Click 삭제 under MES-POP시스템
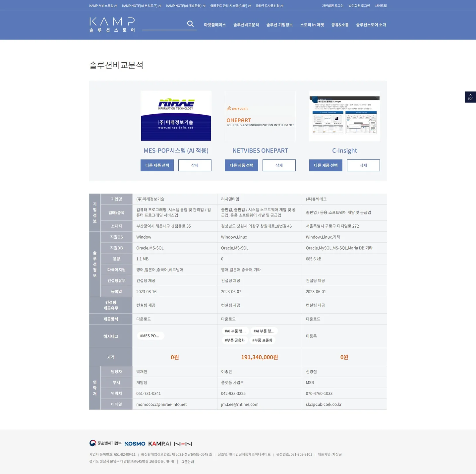This screenshot has height=474, width=476. click(x=195, y=165)
